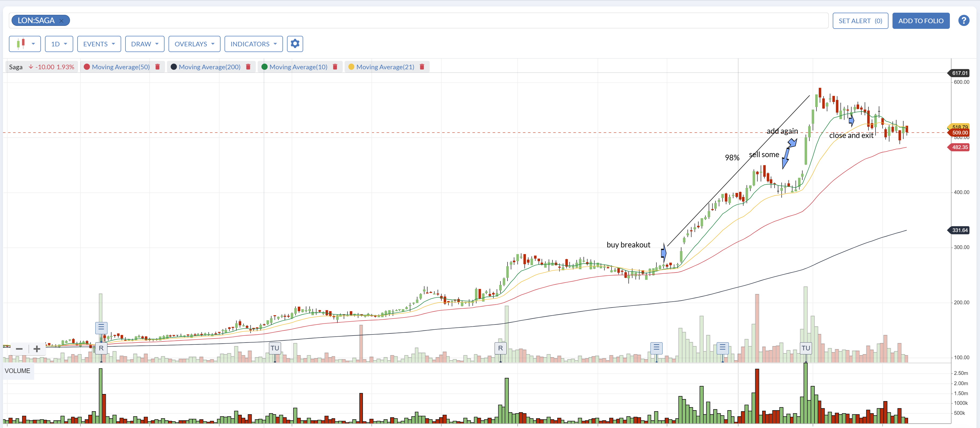Screen dimensions: 980x428
Task: Remove Moving Average(21) using trash icon
Action: 422,67
